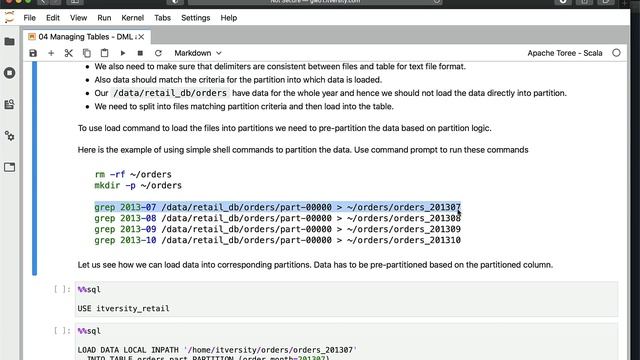Viewport: 640px width, 360px height.
Task: Open the Run menu
Action: click(x=104, y=18)
